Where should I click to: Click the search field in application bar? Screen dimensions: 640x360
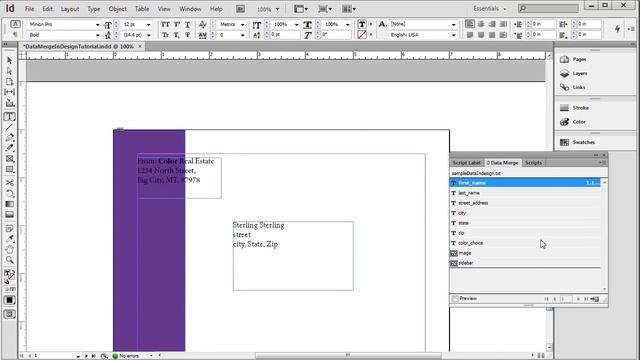[548, 9]
